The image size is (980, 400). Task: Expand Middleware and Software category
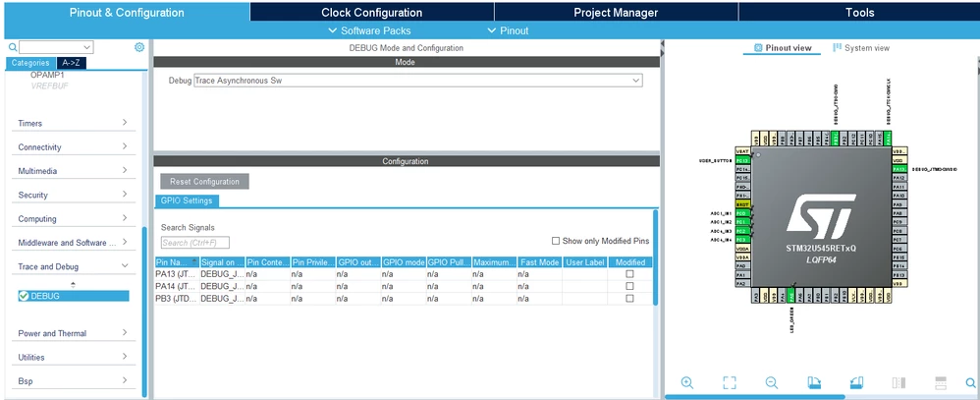coord(73,242)
